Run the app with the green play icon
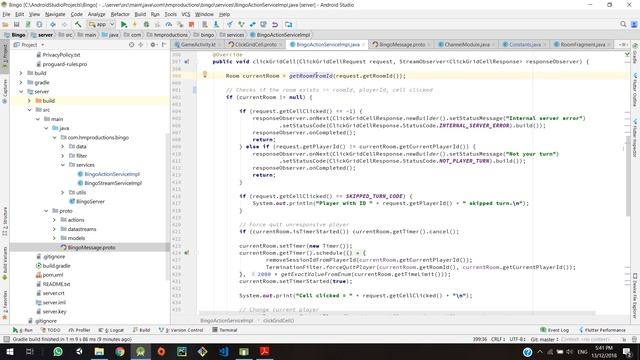The image size is (640, 360). pyautogui.click(x=124, y=24)
